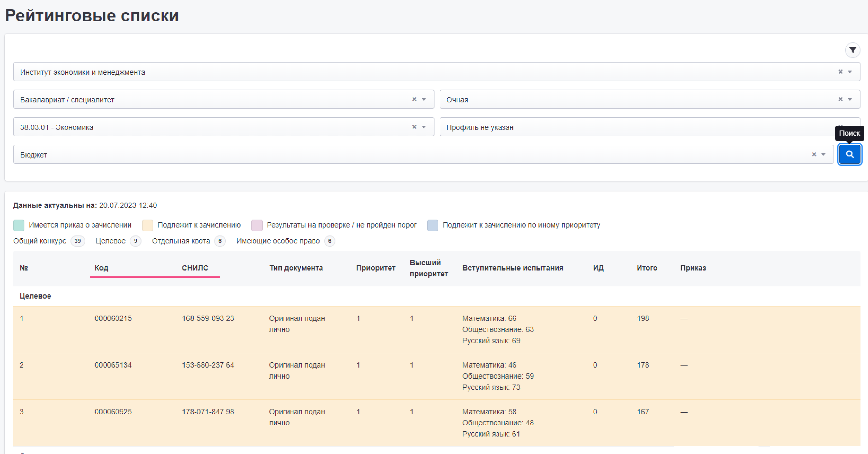The height and width of the screenshot is (454, 868).
Task: Click the blue иному приоритету legend swatch
Action: point(433,225)
